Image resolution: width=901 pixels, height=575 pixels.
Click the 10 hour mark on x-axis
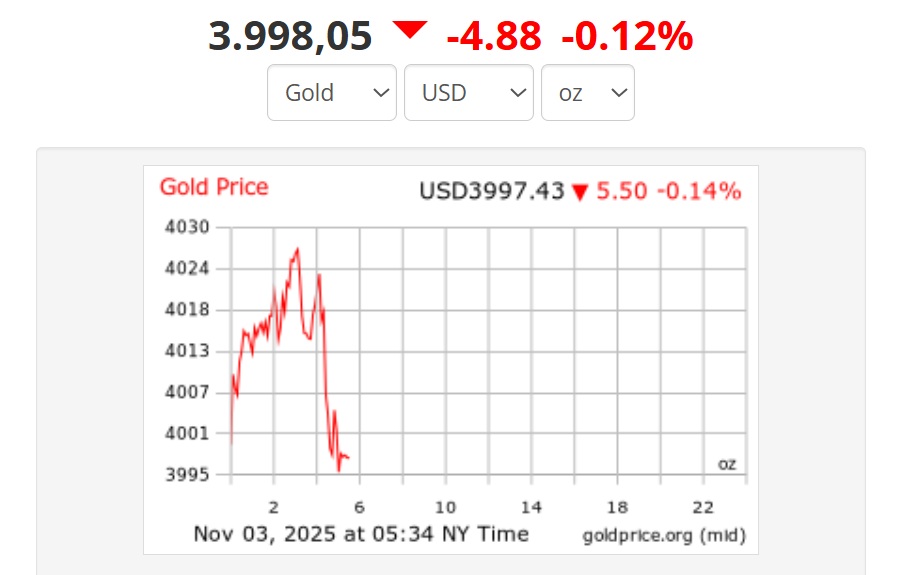(445, 505)
